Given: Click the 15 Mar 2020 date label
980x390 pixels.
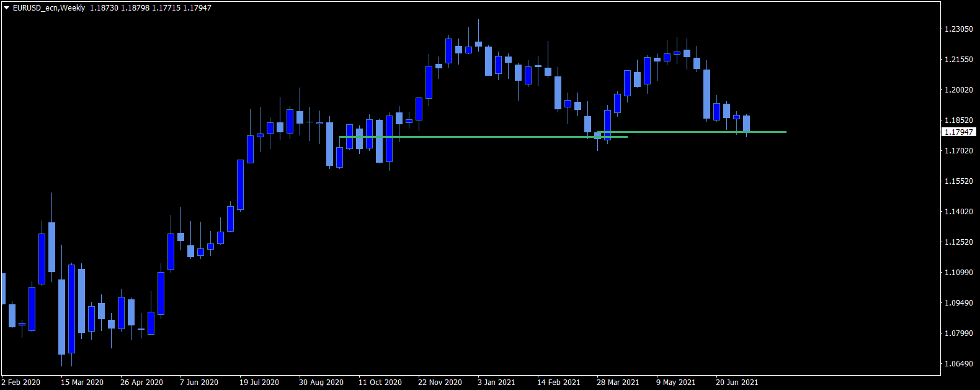Looking at the screenshot, I should (82, 383).
